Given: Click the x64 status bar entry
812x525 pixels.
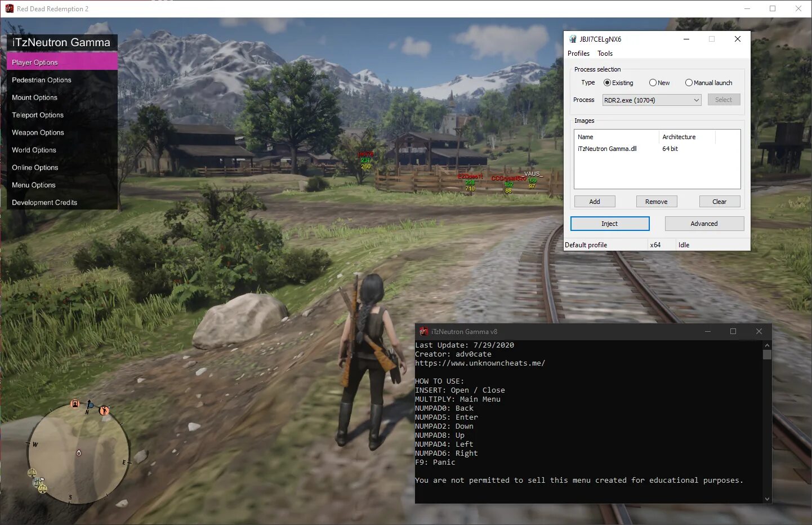Looking at the screenshot, I should click(x=655, y=245).
